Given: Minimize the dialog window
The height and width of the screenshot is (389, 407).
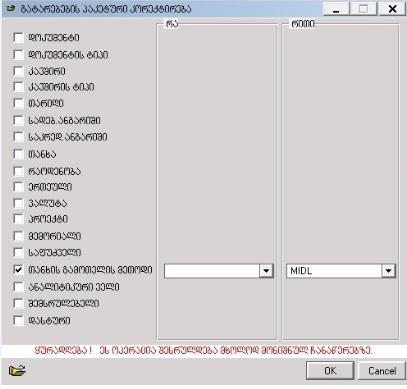Looking at the screenshot, I should click(336, 9).
